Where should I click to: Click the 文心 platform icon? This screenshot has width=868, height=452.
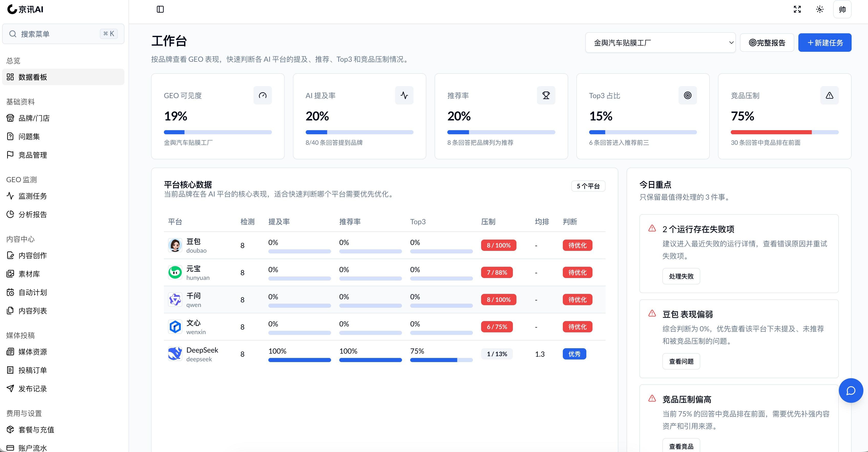175,327
